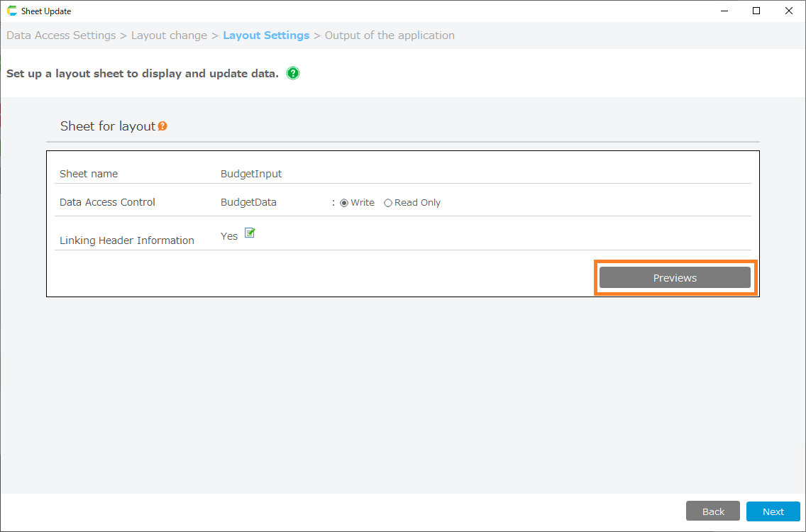Image resolution: width=806 pixels, height=532 pixels.
Task: Select the Write radio button
Action: click(x=344, y=203)
